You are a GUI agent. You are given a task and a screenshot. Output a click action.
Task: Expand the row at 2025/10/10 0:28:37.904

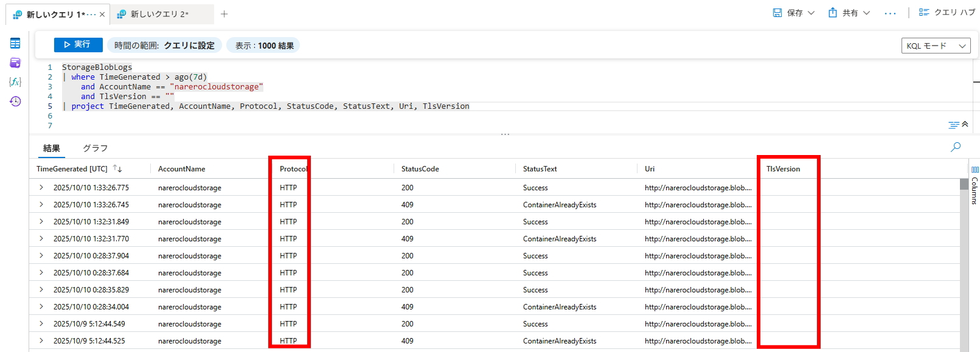(x=41, y=255)
